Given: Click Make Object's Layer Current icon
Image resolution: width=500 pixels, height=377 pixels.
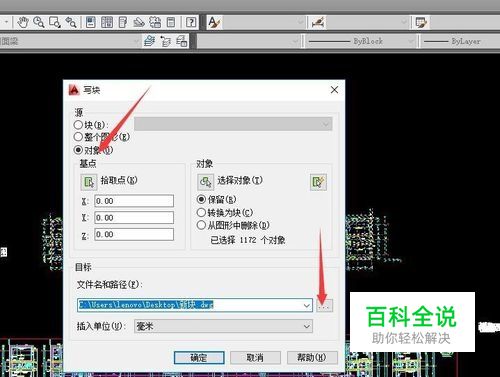Looking at the screenshot, I should point(150,41).
